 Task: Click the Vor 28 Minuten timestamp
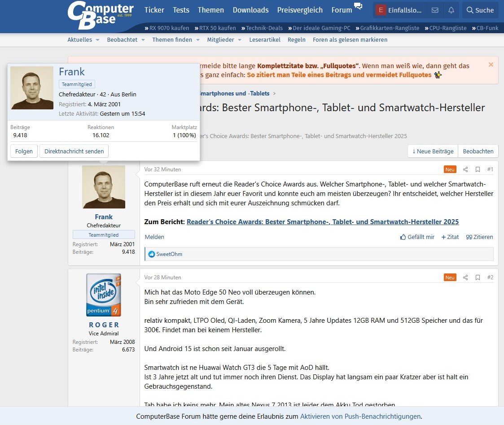pos(162,278)
